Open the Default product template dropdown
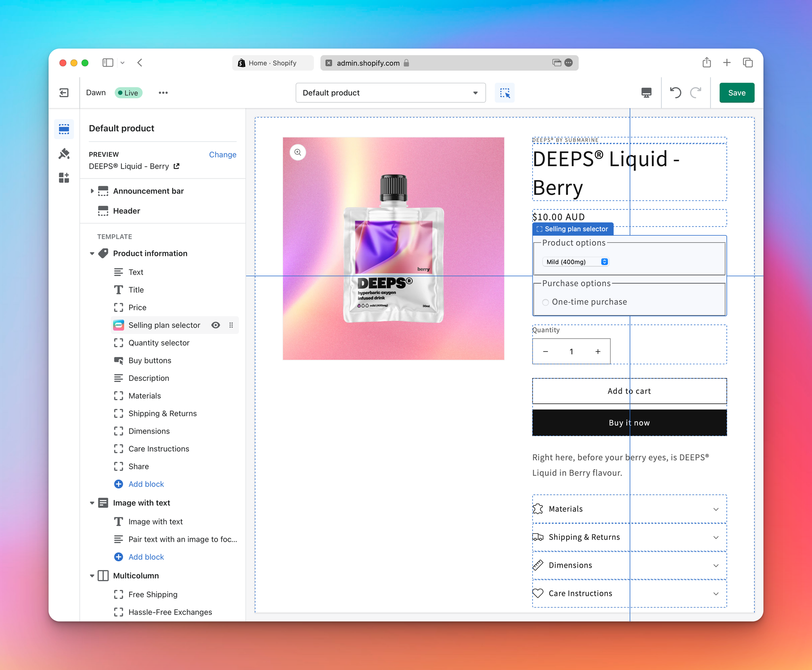812x670 pixels. pos(391,93)
